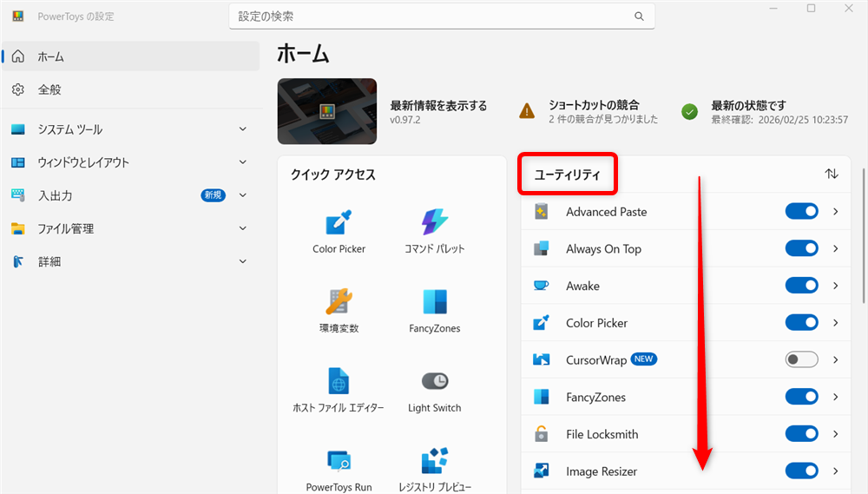Click the vertical scrollbar on the right edge
The height and width of the screenshot is (494, 868).
[864, 236]
